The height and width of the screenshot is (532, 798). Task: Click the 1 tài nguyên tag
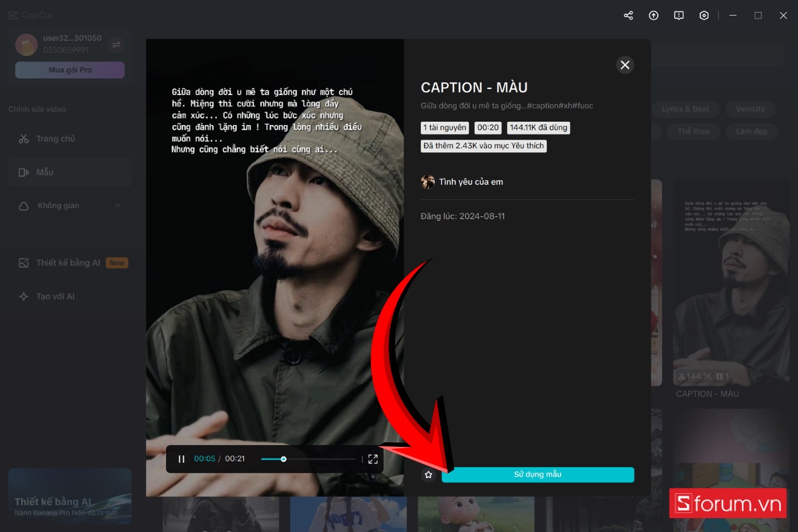(x=445, y=128)
